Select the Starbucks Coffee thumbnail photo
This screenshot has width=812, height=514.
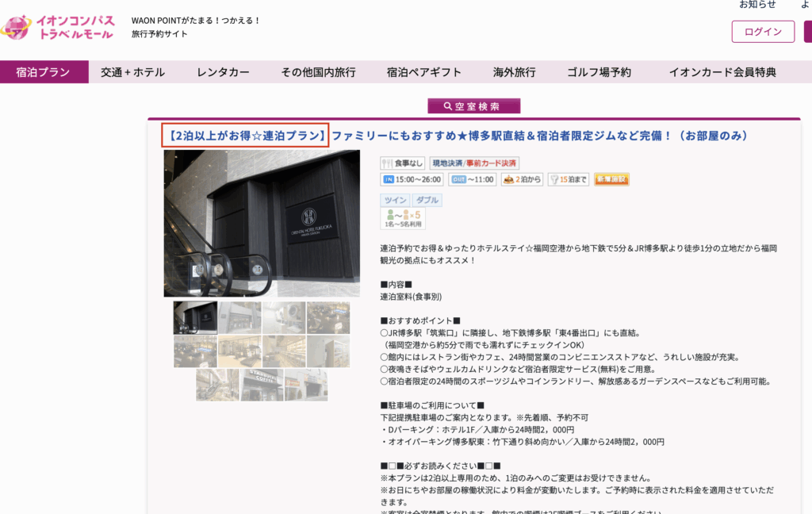tap(262, 385)
